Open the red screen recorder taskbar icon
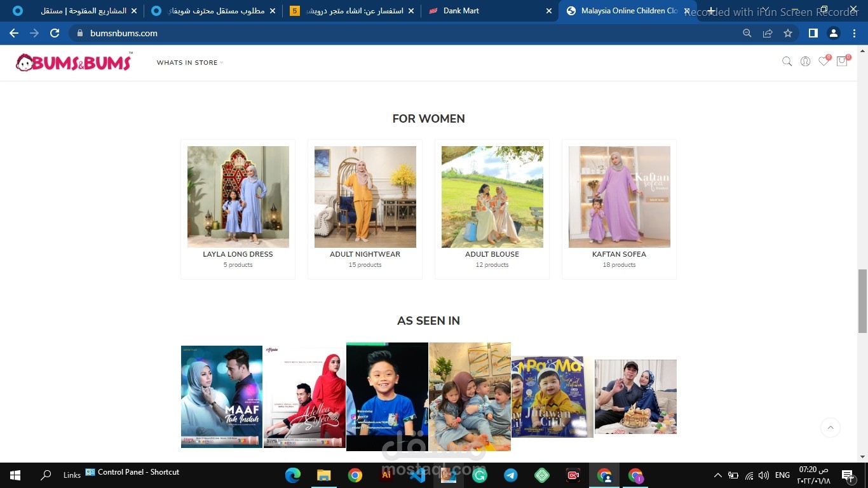The width and height of the screenshot is (868, 488). (x=573, y=475)
